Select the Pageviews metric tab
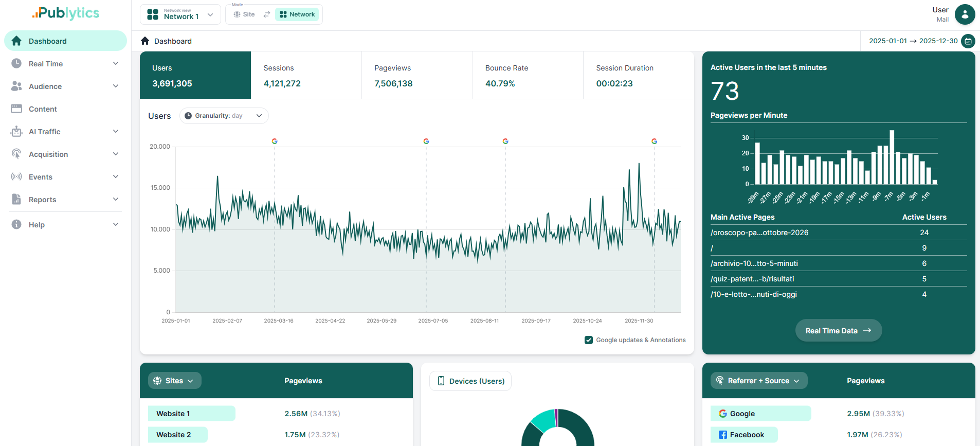 (x=417, y=75)
